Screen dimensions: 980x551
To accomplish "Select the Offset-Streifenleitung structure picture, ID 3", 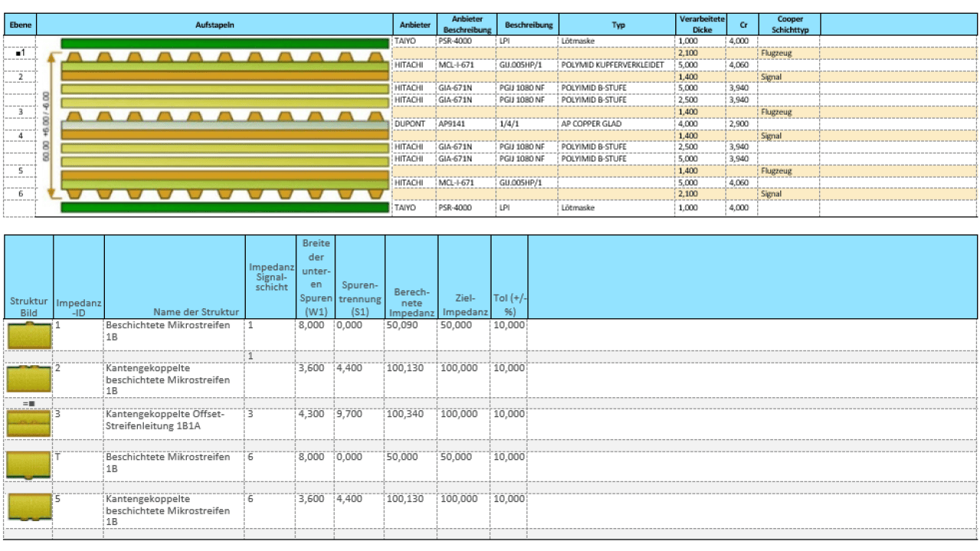I will click(x=29, y=422).
